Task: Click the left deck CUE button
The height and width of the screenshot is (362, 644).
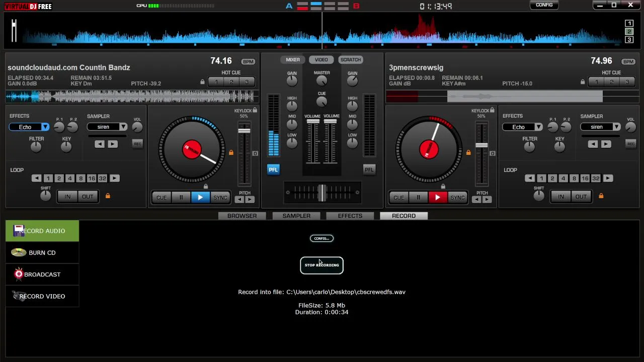Action: 161,198
